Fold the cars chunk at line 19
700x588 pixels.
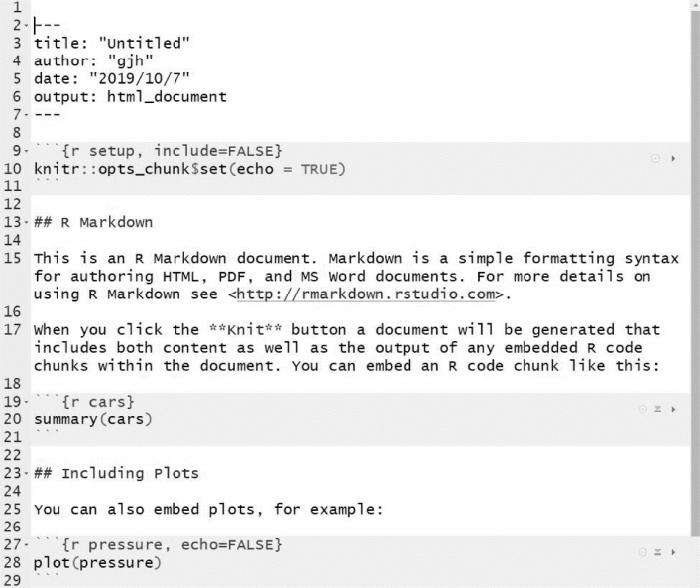[27, 402]
